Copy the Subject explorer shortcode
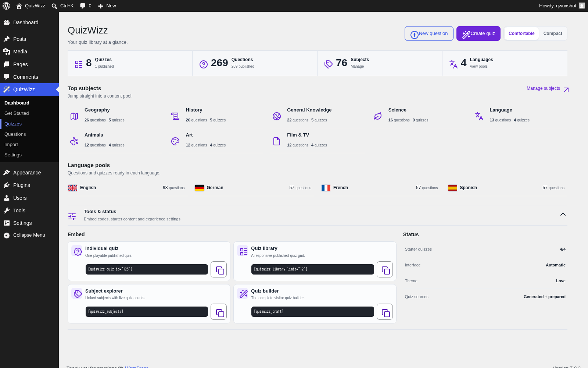The height and width of the screenshot is (368, 588). click(x=219, y=312)
